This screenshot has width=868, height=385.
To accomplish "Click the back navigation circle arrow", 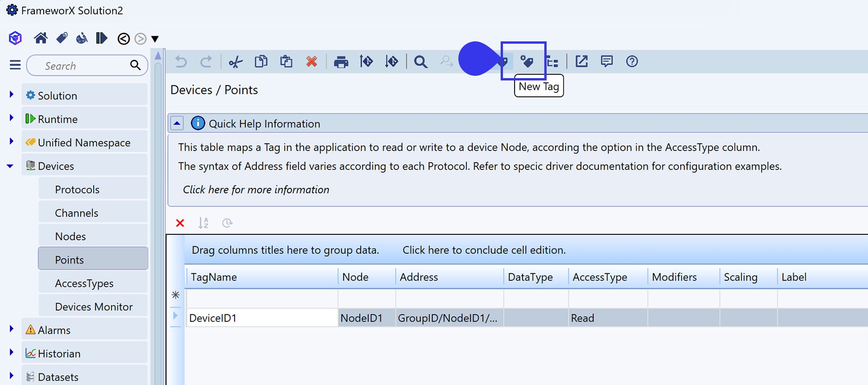I will click(x=124, y=39).
